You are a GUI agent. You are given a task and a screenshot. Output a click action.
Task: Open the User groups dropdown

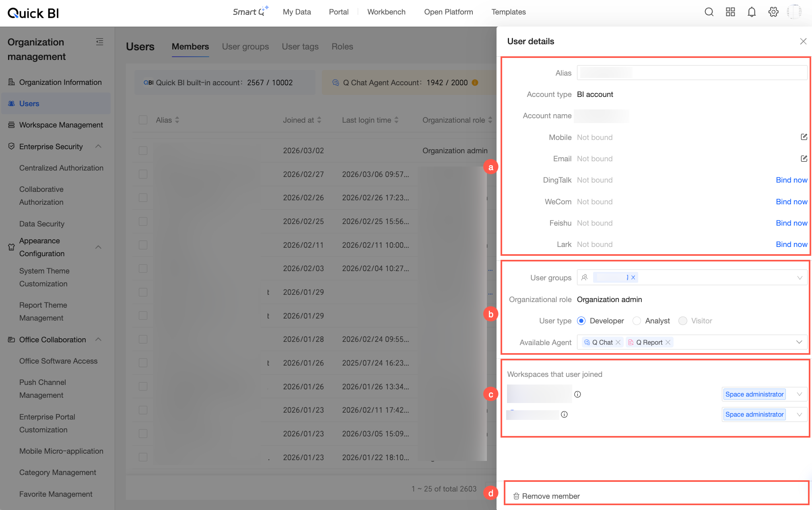click(692, 278)
